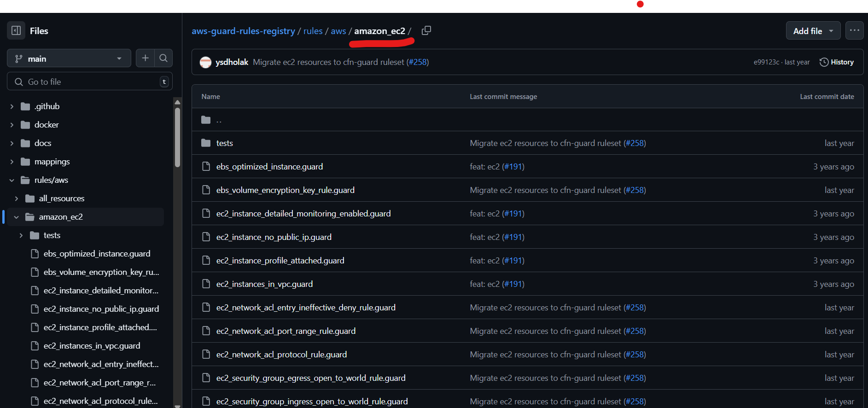868x408 pixels.
Task: Open commit message Migrate ec2 resources link
Action: pyautogui.click(x=328, y=62)
